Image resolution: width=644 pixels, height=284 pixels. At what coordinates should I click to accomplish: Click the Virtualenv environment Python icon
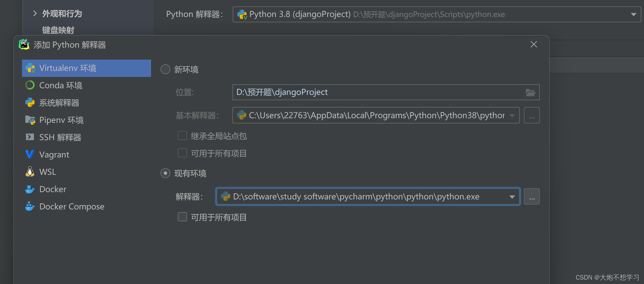point(30,68)
